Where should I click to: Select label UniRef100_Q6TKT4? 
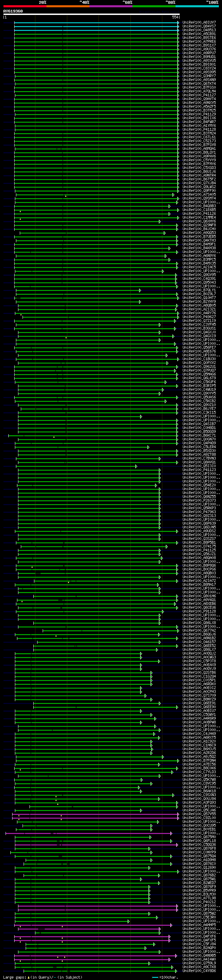tap(199, 83)
